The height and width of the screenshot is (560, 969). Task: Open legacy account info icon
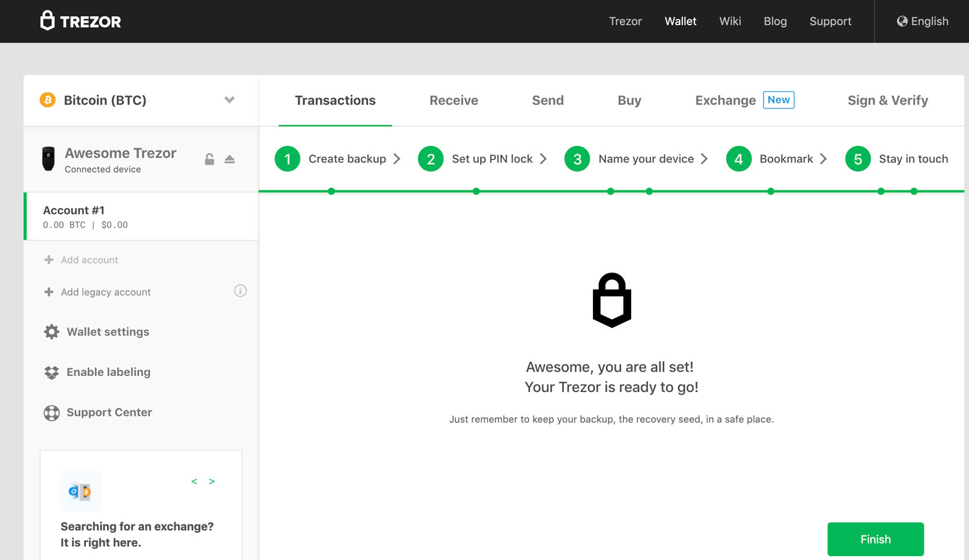[x=240, y=291]
